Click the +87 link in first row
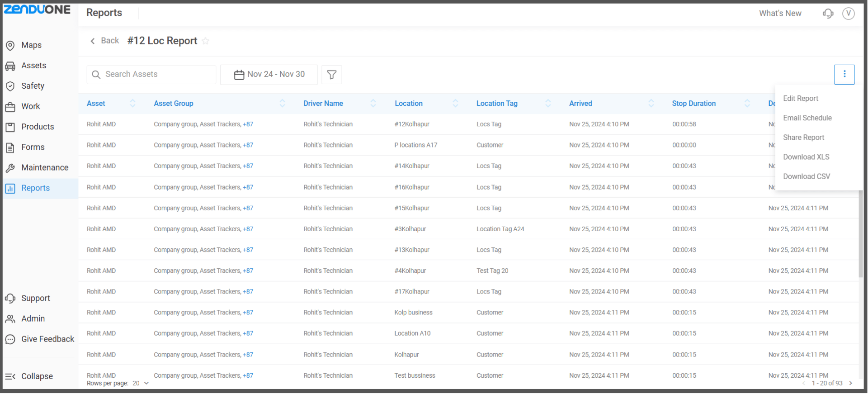868x394 pixels. 248,124
